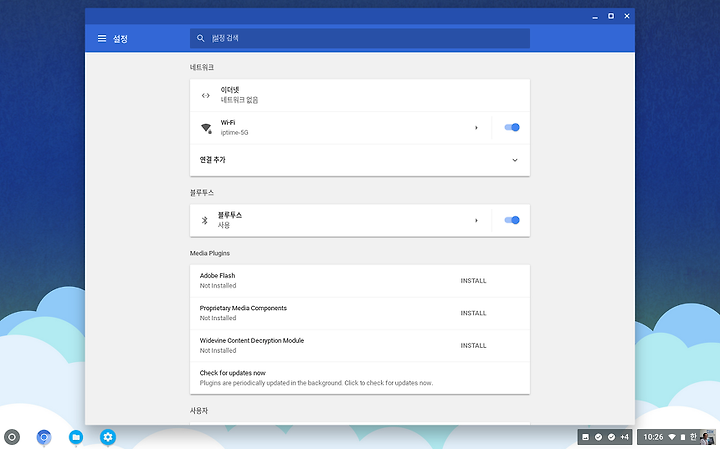
Task: Minimize the settings window
Action: [595, 17]
